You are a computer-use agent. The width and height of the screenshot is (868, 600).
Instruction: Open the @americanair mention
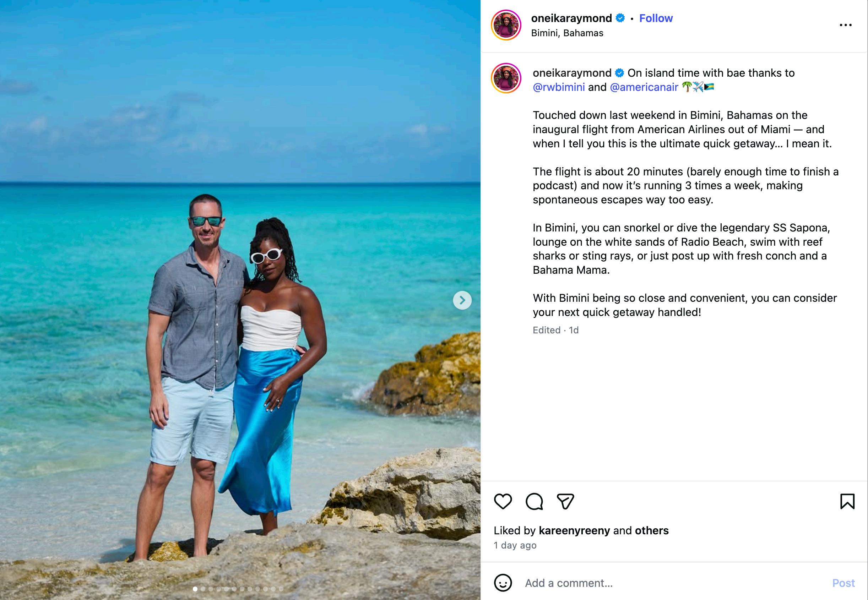coord(644,87)
